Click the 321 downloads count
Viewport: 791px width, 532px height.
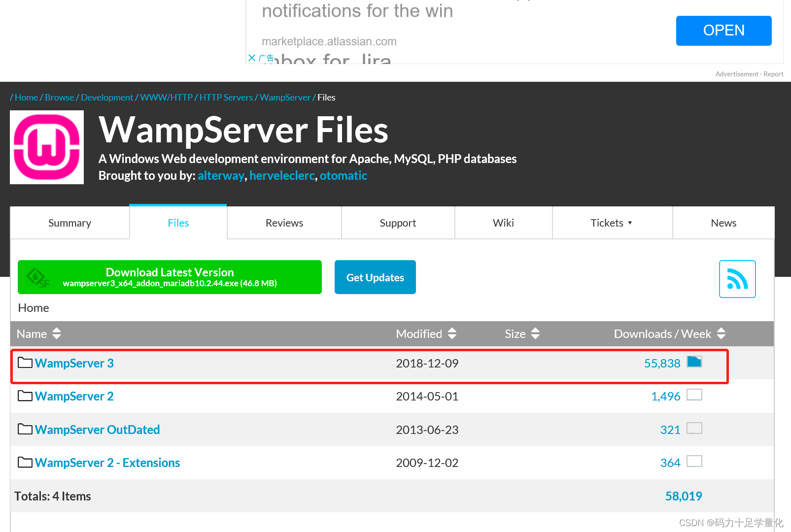(x=670, y=430)
